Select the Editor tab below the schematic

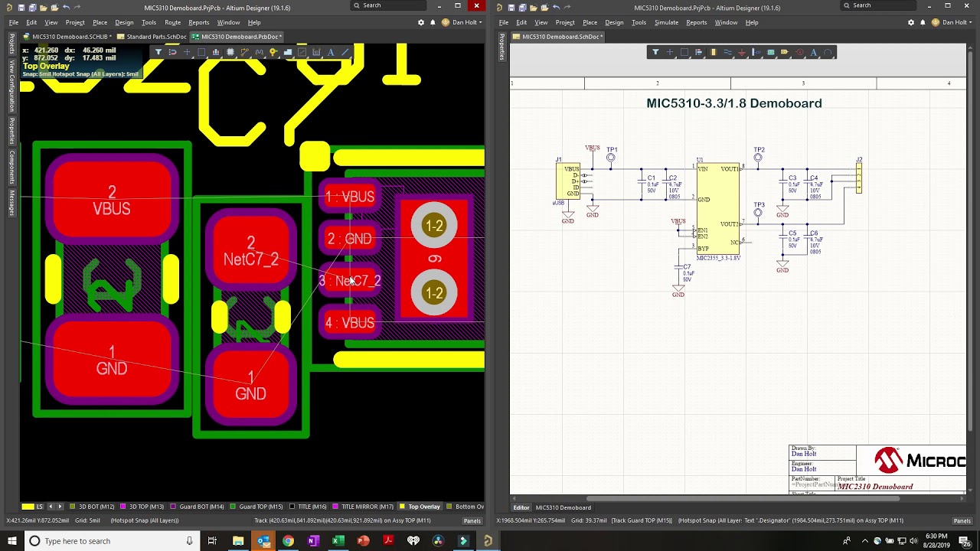(x=521, y=507)
